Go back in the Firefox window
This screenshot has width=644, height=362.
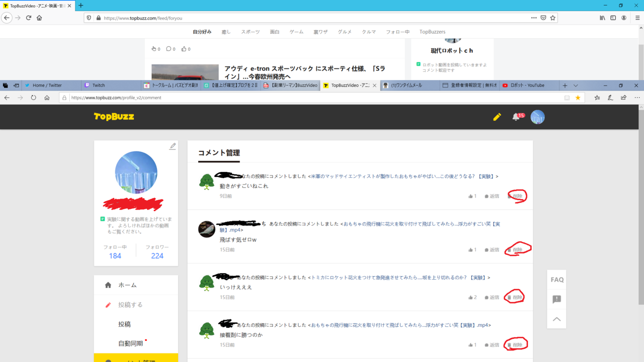click(x=7, y=18)
